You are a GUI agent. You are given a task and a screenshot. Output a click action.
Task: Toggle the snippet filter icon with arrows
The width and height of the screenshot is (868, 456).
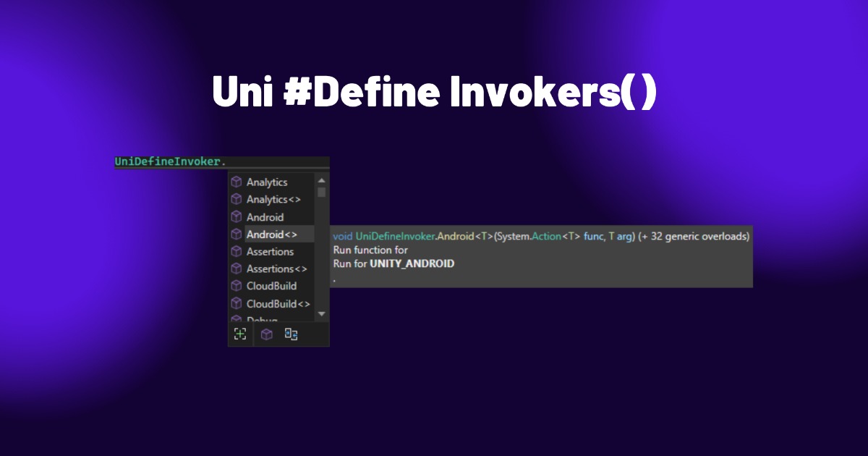pos(292,334)
